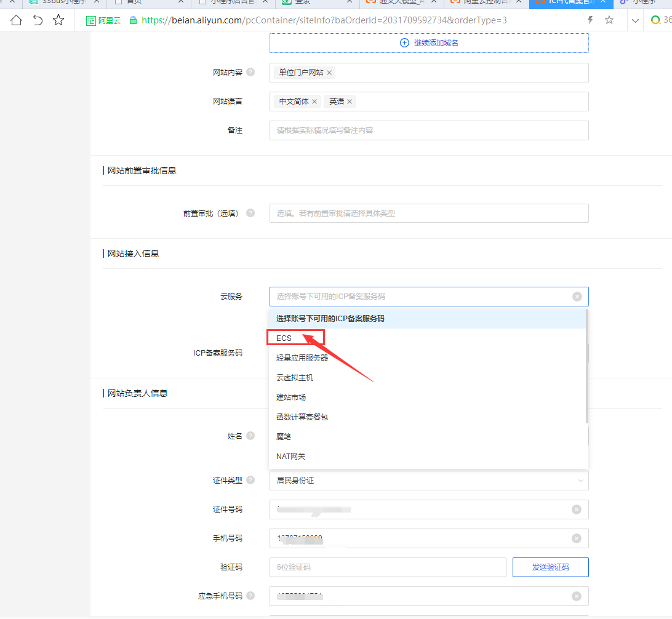Clear the 证件号码 field
This screenshot has height=619, width=672.
coord(577,509)
